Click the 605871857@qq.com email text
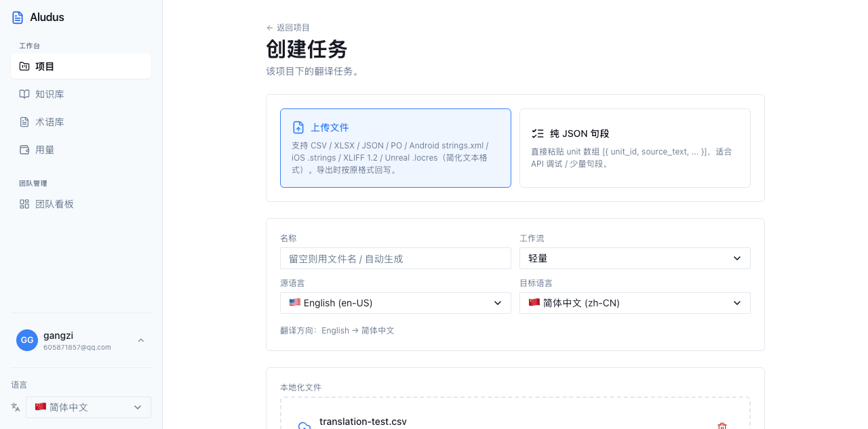868x429 pixels. tap(77, 347)
